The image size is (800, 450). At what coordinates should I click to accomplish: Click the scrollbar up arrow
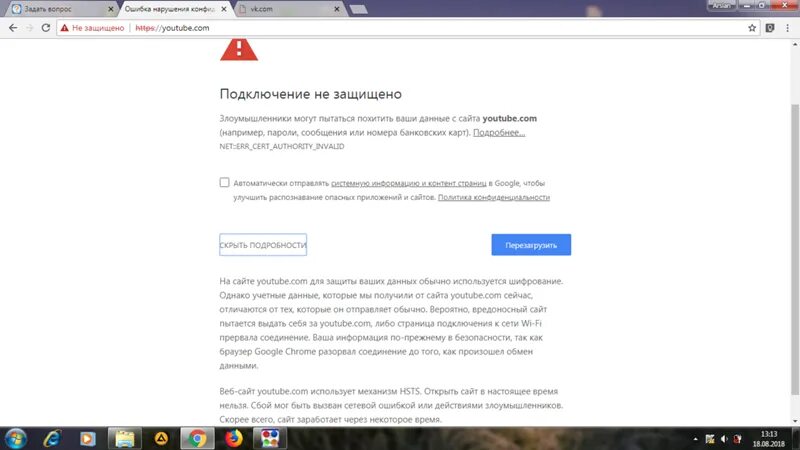tap(794, 44)
